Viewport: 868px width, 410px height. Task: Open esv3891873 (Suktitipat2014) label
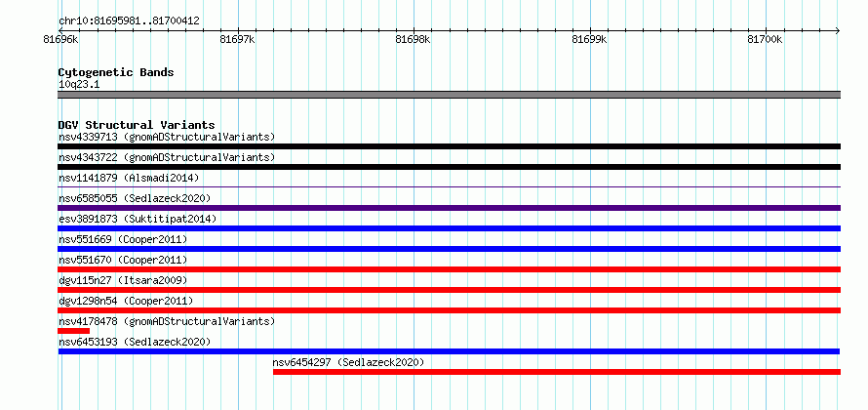point(138,219)
